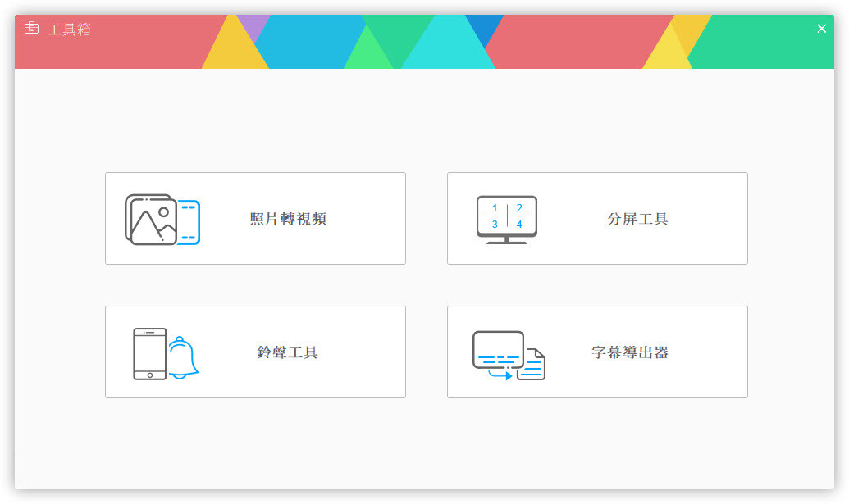Click the 工具箱 window title text
Image resolution: width=849 pixels, height=504 pixels.
(x=69, y=30)
